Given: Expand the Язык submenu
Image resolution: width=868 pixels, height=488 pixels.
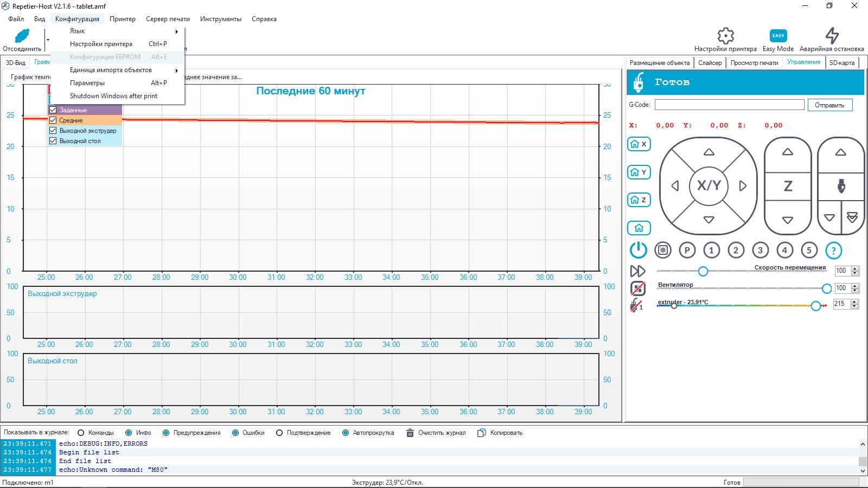Looking at the screenshot, I should click(x=124, y=31).
